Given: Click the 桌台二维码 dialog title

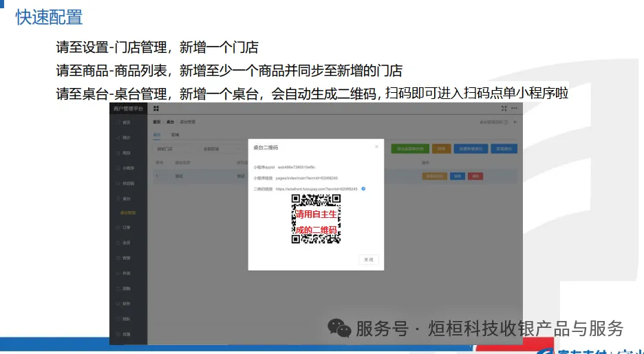Looking at the screenshot, I should click(266, 147).
